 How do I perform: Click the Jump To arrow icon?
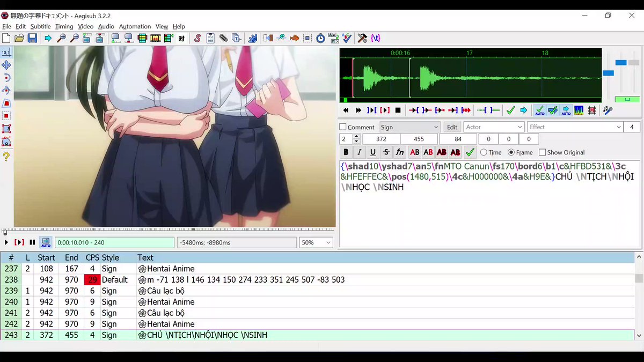click(x=48, y=38)
